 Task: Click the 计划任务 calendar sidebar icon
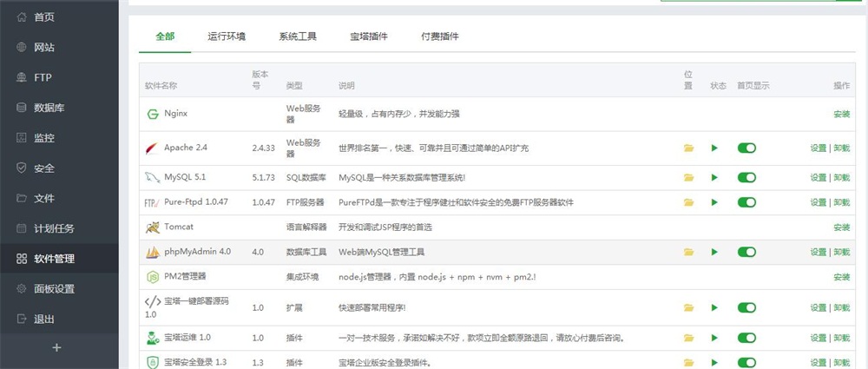(22, 228)
